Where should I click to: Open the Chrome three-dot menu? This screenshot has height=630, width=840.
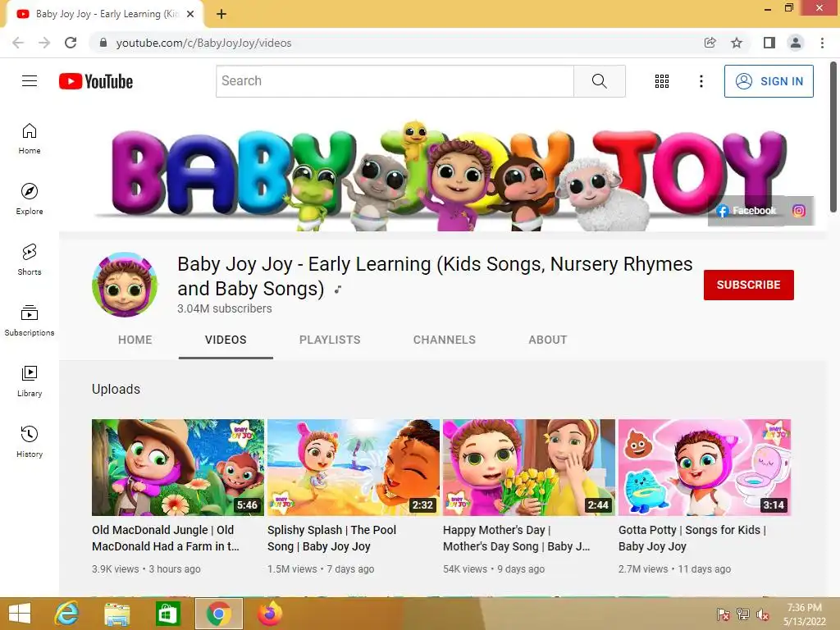822,43
